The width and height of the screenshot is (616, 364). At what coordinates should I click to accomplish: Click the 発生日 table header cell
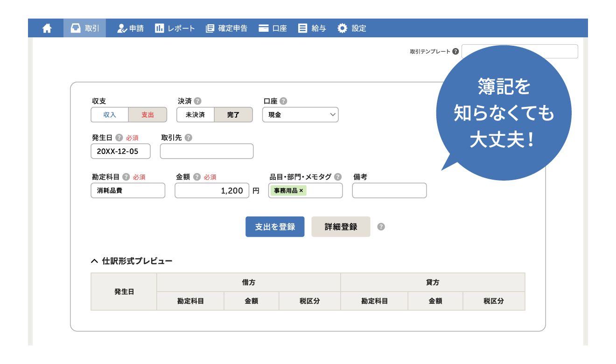(124, 292)
